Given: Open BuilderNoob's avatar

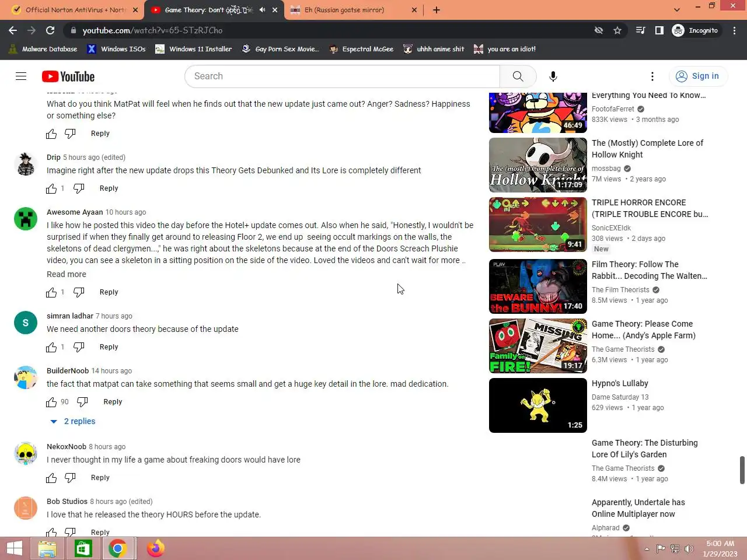Looking at the screenshot, I should (x=26, y=377).
